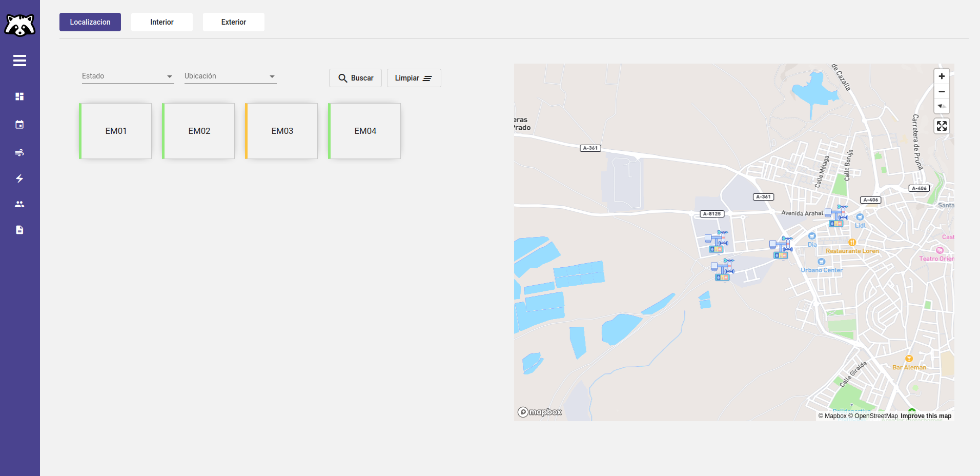This screenshot has height=476, width=980.
Task: Click the station marker below the A-8125 label
Action: click(717, 242)
